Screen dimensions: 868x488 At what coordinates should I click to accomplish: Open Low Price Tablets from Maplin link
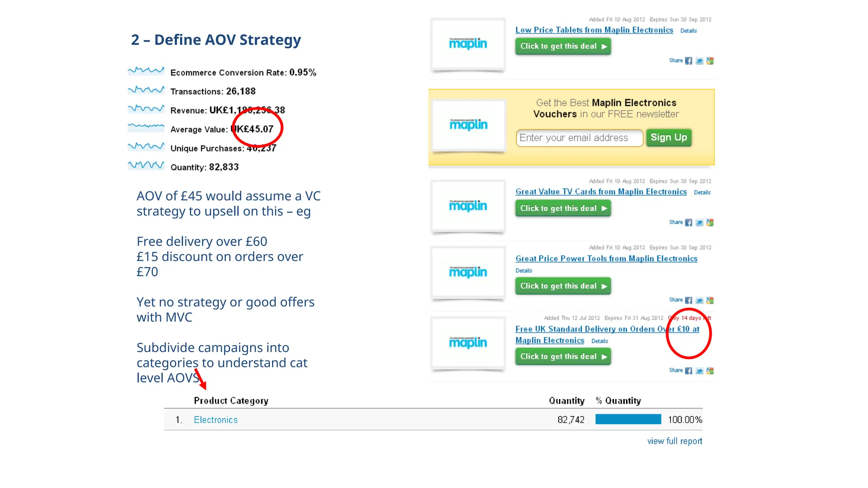[594, 30]
